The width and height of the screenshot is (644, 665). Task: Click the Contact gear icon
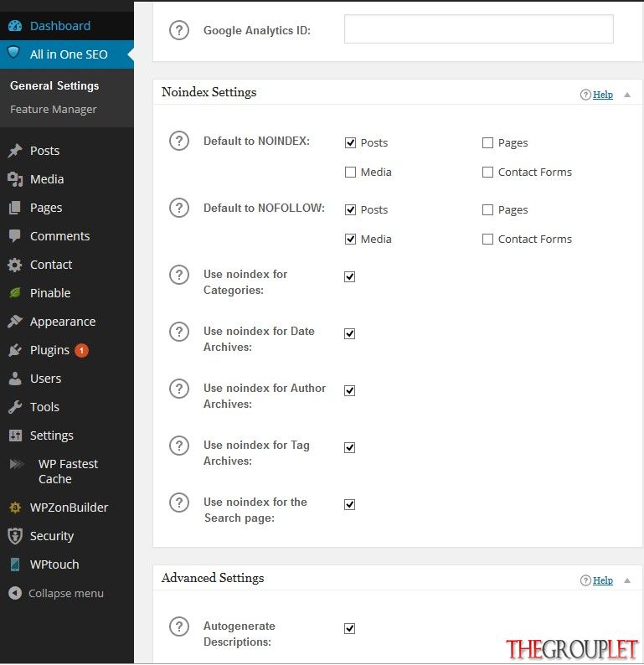[15, 265]
